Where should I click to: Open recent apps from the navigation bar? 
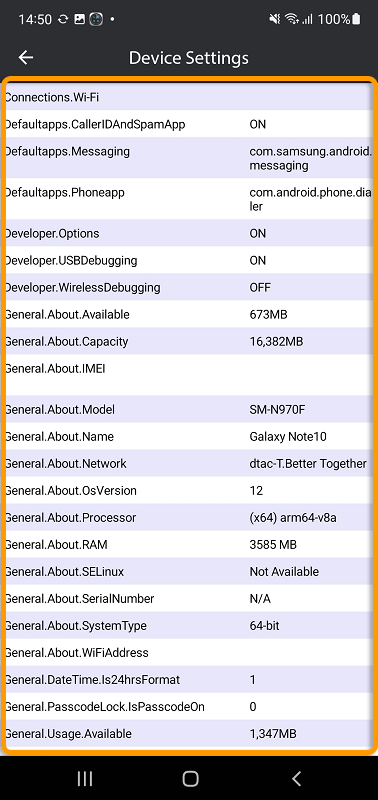coord(85,778)
